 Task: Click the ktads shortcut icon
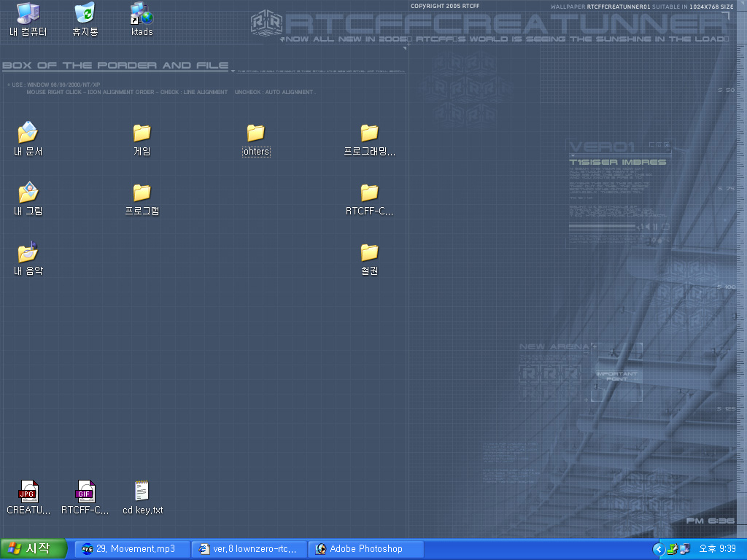pyautogui.click(x=142, y=13)
